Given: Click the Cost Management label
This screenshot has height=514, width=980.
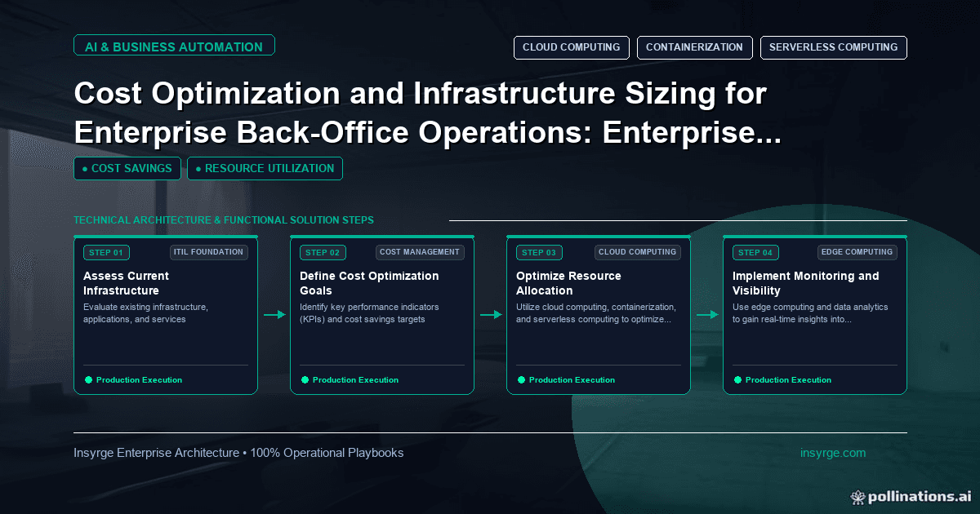Looking at the screenshot, I should click(420, 252).
